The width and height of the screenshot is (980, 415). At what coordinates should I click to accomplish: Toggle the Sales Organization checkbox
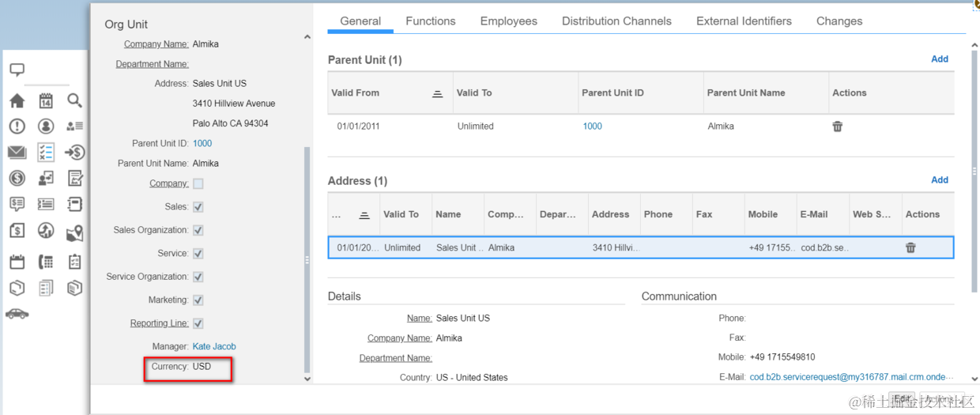coord(198,230)
